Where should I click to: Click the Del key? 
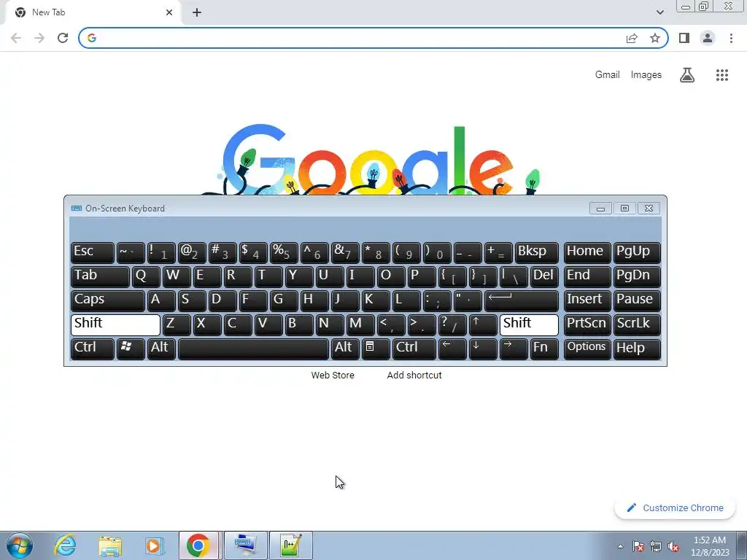click(544, 277)
